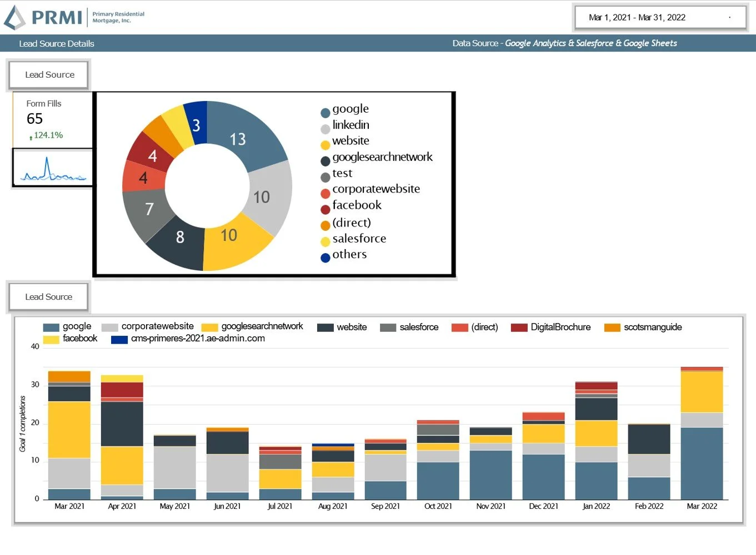Click the blue google segment of Oct 2021 bar
Image resolution: width=756 pixels, height=555 pixels.
438,481
